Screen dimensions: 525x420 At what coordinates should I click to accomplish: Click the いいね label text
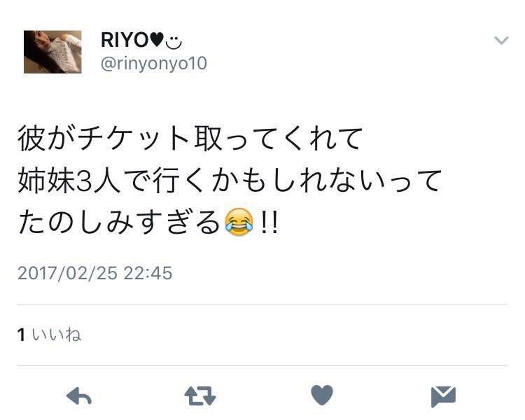tap(57, 335)
